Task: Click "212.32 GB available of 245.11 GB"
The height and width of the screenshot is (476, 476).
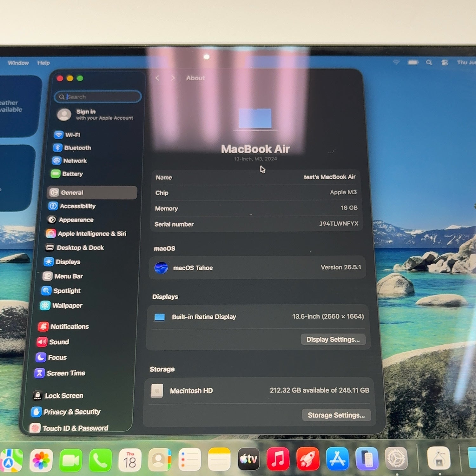Action: pos(320,390)
